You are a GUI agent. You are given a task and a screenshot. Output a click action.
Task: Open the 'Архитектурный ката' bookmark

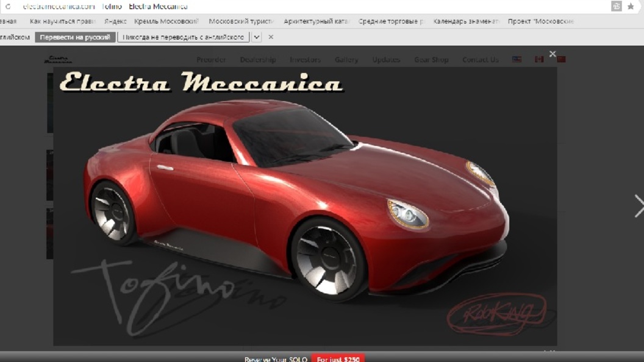pyautogui.click(x=316, y=21)
